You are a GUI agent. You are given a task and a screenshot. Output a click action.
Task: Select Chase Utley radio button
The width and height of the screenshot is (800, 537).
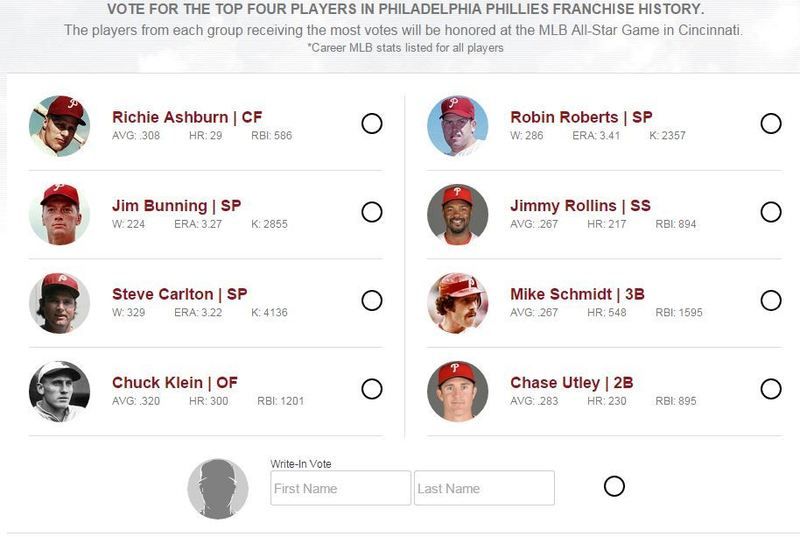(x=771, y=389)
